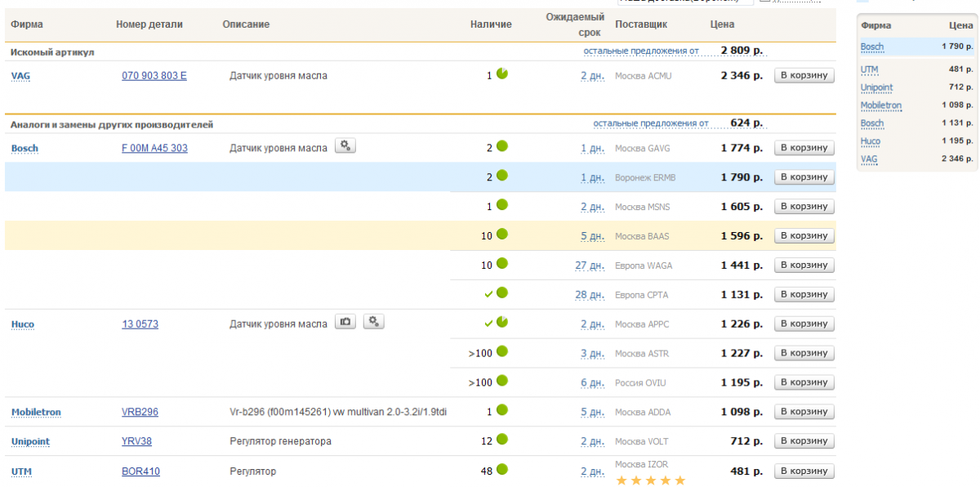Select VAG in sidebar price list
Screen dimensions: 980x487
click(x=869, y=159)
